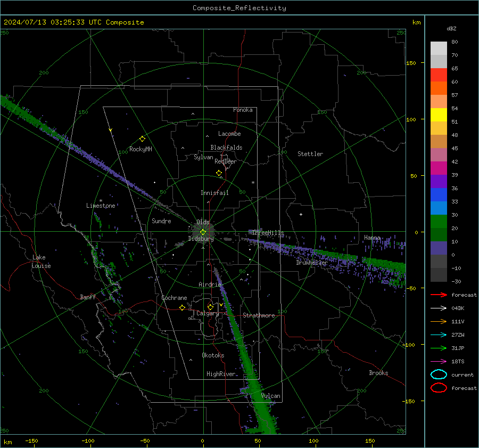Click the blue 33-36 dBZ swatch
Screen dimensions: 479x448
[439, 195]
